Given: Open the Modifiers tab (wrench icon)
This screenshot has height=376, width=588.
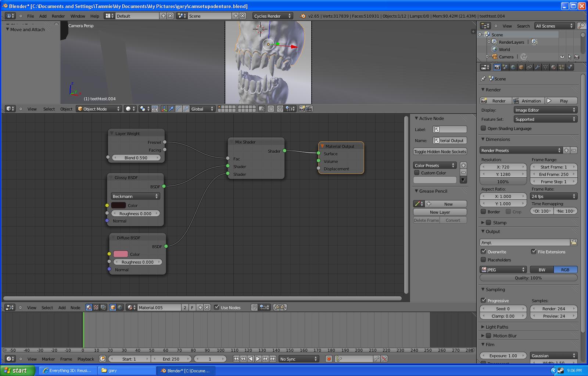Looking at the screenshot, I should [537, 67].
